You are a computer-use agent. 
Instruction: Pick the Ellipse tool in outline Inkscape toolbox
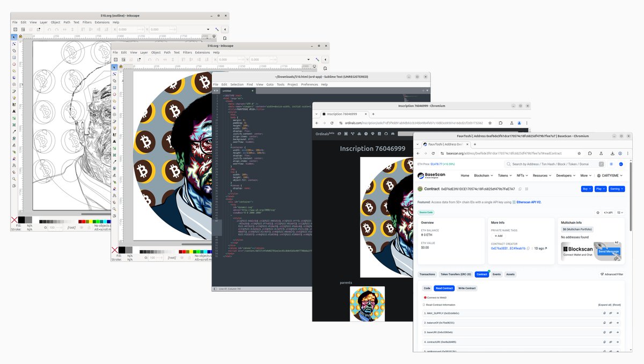click(14, 64)
